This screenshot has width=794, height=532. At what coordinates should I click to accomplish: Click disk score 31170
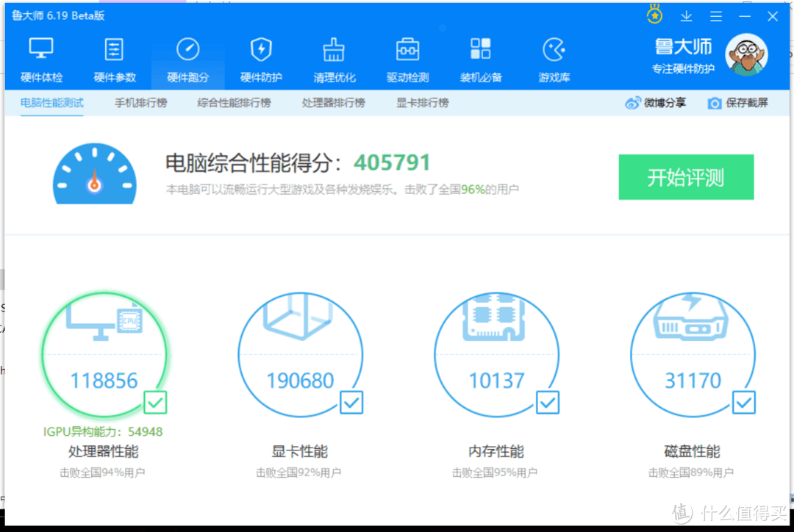[x=693, y=381]
